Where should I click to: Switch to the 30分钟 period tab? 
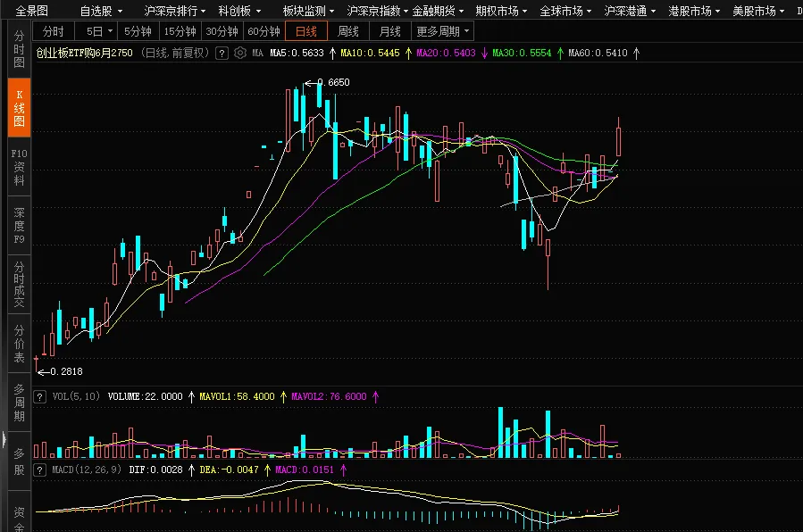[222, 32]
